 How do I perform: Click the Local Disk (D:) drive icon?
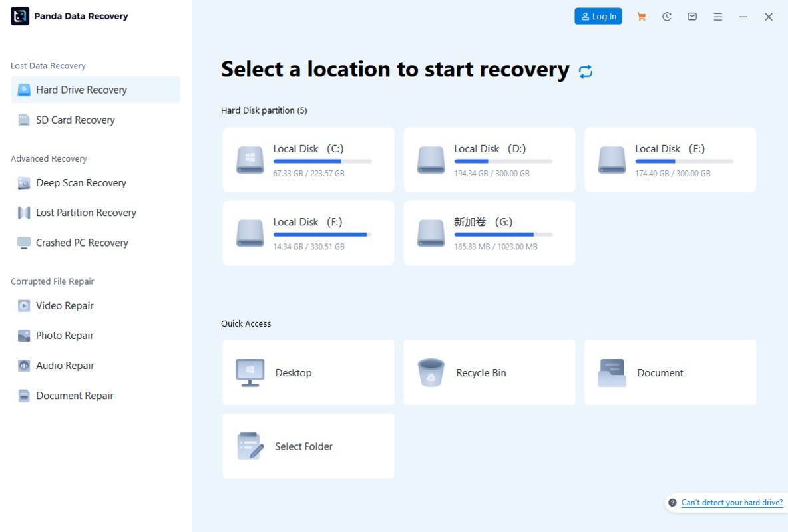pos(431,160)
